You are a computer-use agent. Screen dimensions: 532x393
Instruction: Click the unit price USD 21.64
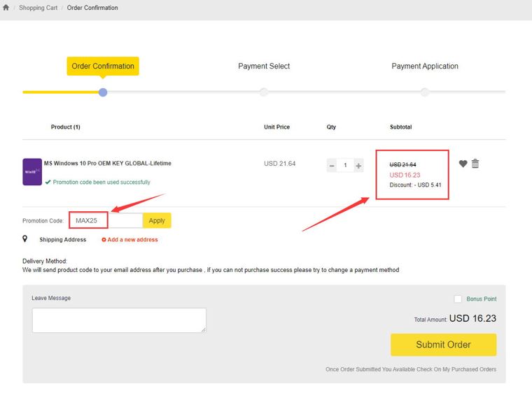click(279, 164)
